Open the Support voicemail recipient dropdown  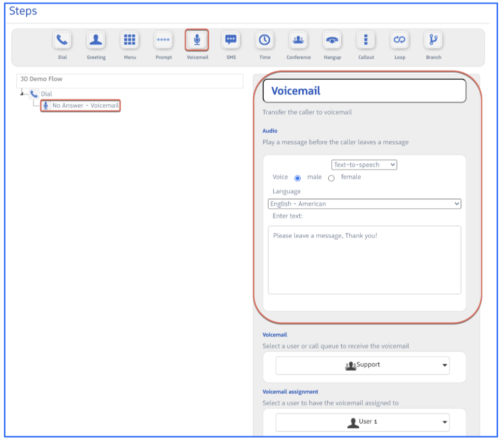click(362, 365)
